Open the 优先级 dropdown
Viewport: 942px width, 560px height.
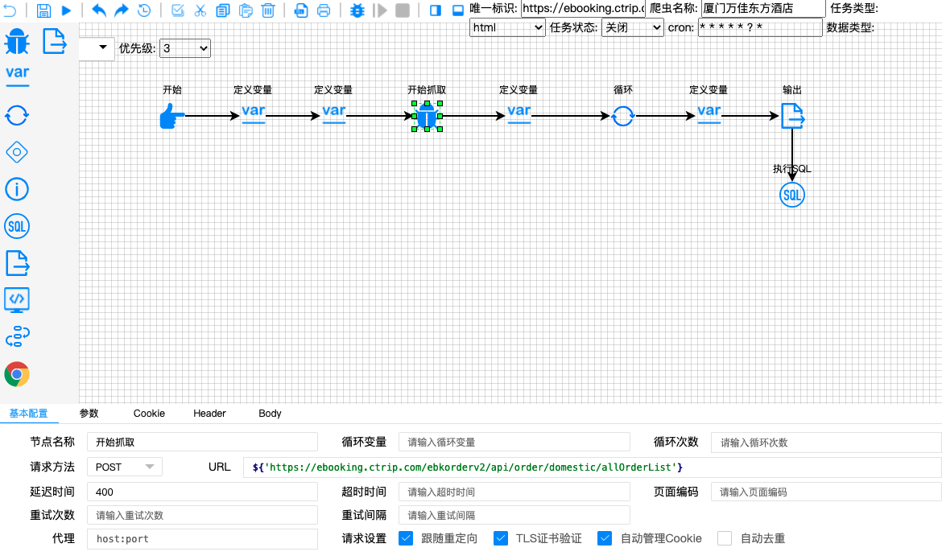185,47
